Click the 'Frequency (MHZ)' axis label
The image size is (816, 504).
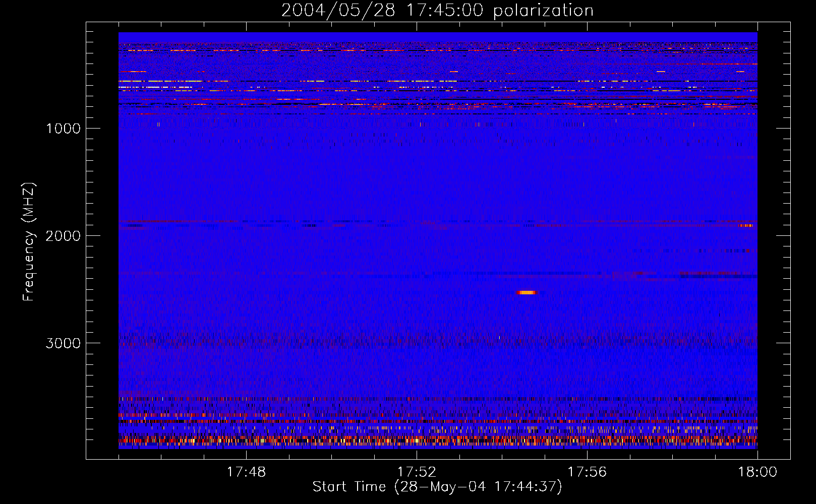[29, 242]
